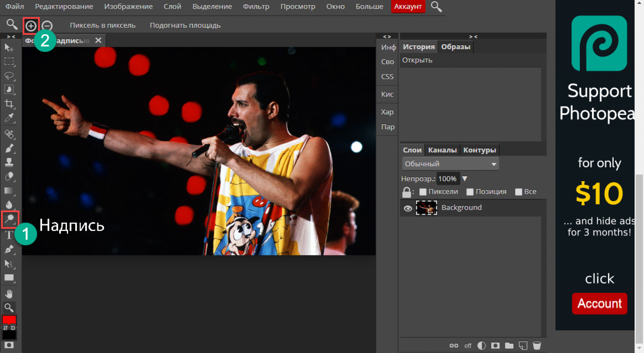The image size is (644, 353).
Task: Click the link layers icon
Action: point(454,345)
